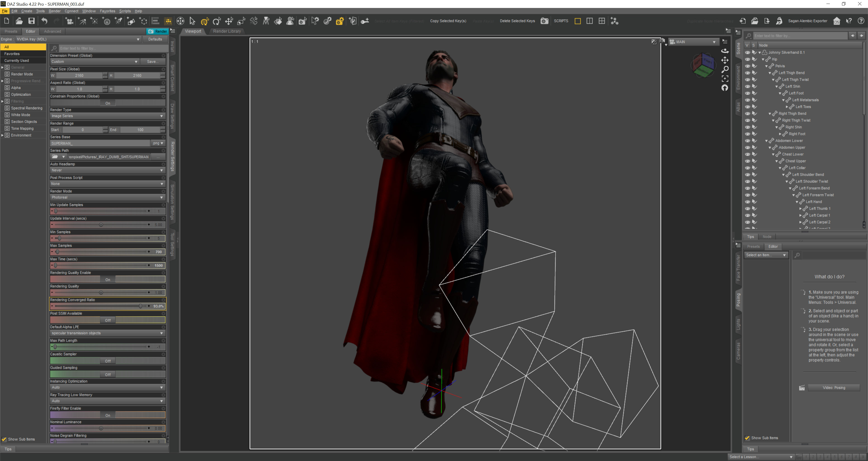This screenshot has height=461, width=868.
Task: Click the New Scene file icon
Action: click(x=6, y=21)
